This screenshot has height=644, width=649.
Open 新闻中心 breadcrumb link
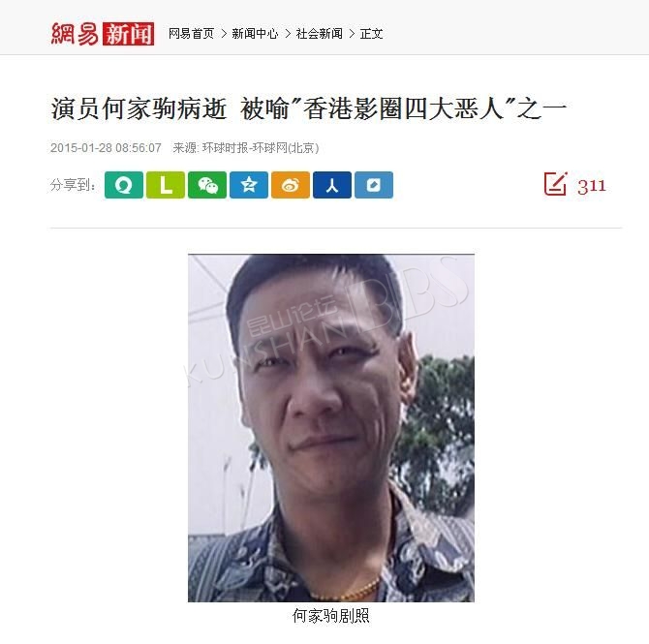pos(255,34)
